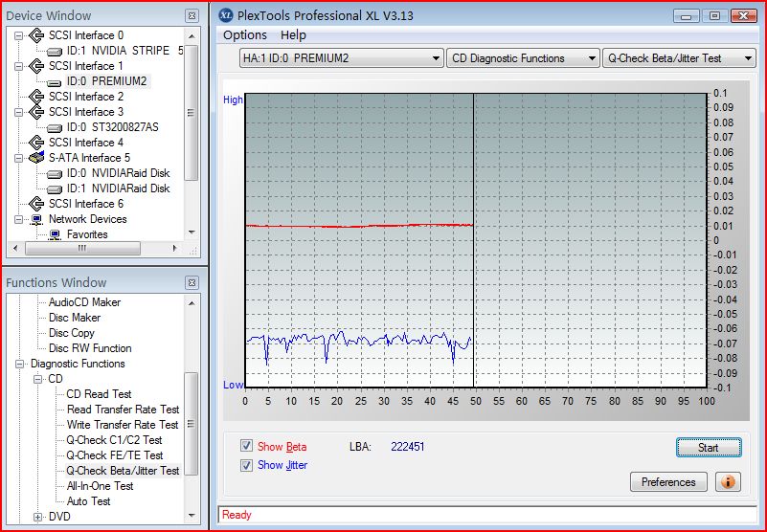
Task: Open the Options menu
Action: pyautogui.click(x=245, y=35)
